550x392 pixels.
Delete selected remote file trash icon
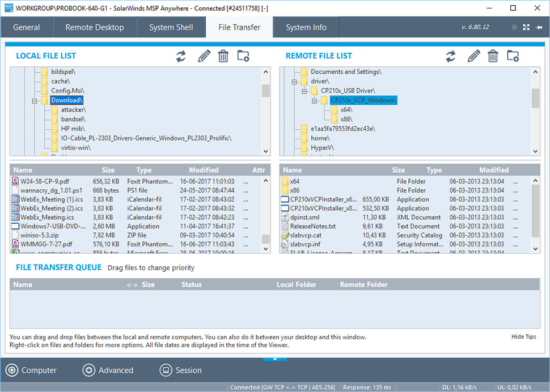click(493, 56)
